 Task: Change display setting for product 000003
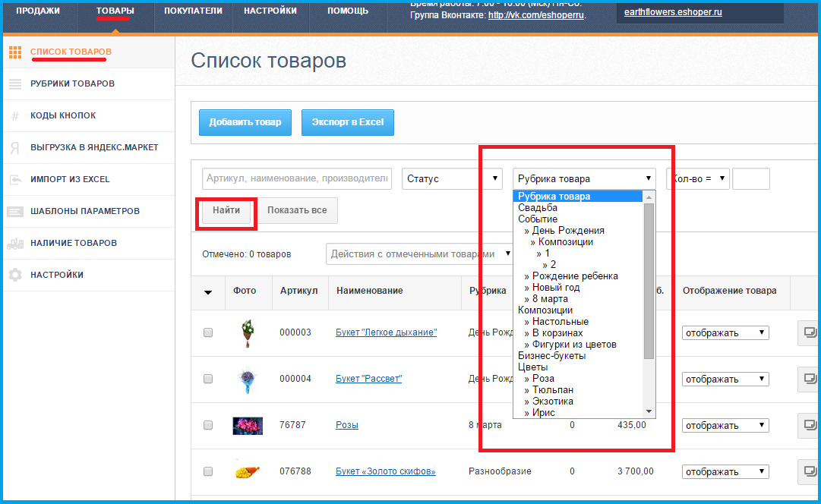click(x=725, y=333)
